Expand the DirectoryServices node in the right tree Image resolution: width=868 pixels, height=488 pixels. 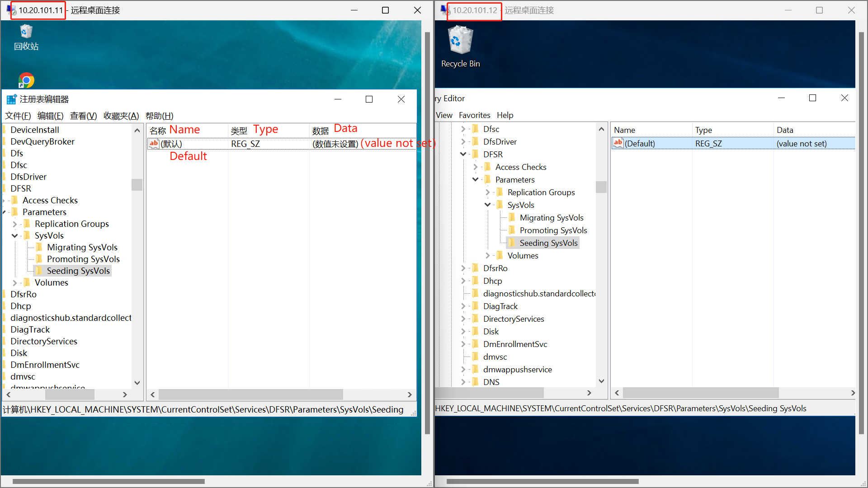click(463, 319)
